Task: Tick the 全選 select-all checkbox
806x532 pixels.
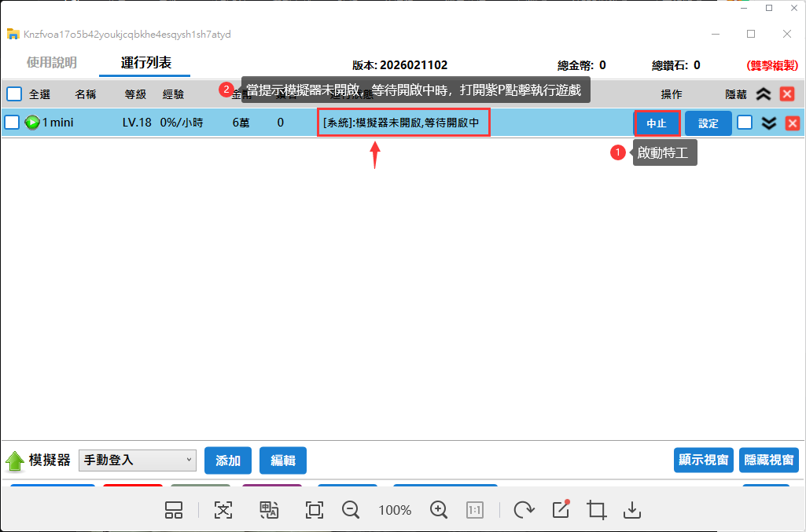Action: [14, 94]
